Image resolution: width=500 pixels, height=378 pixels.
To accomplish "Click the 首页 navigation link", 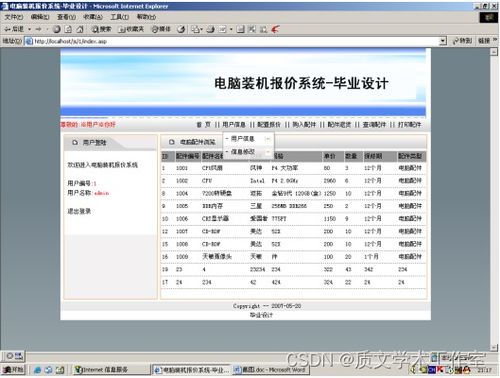I will [203, 125].
